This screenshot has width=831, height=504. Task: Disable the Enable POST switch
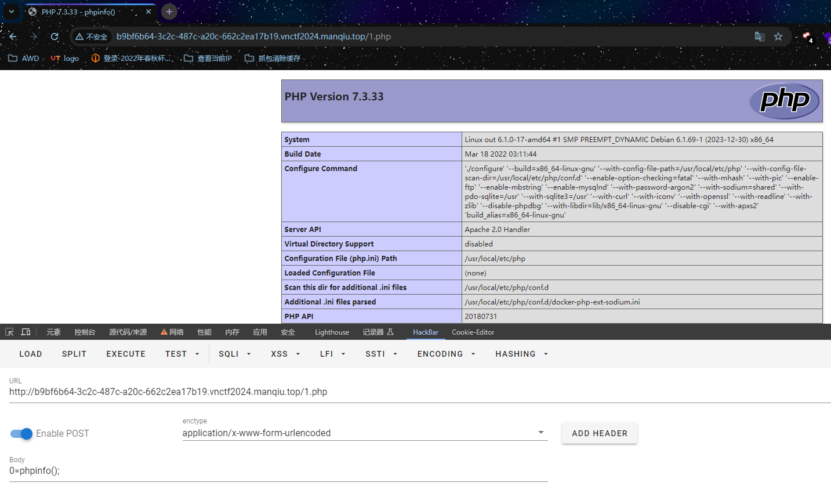pyautogui.click(x=21, y=433)
